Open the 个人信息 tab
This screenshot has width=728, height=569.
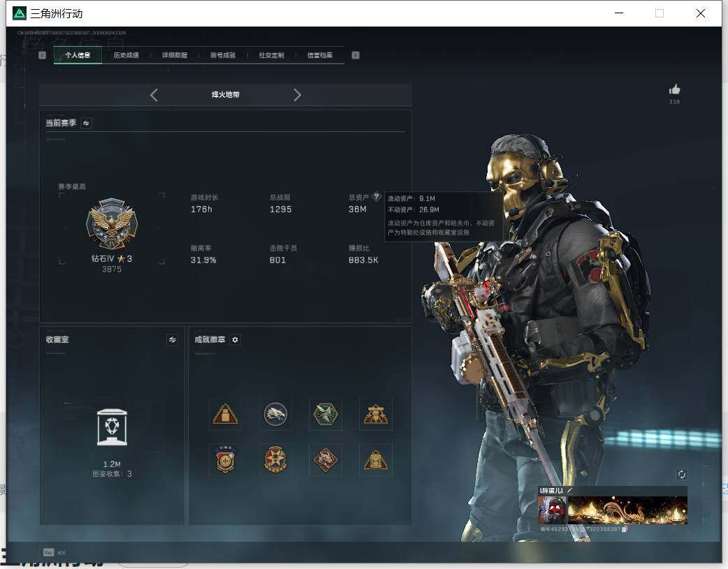point(78,55)
